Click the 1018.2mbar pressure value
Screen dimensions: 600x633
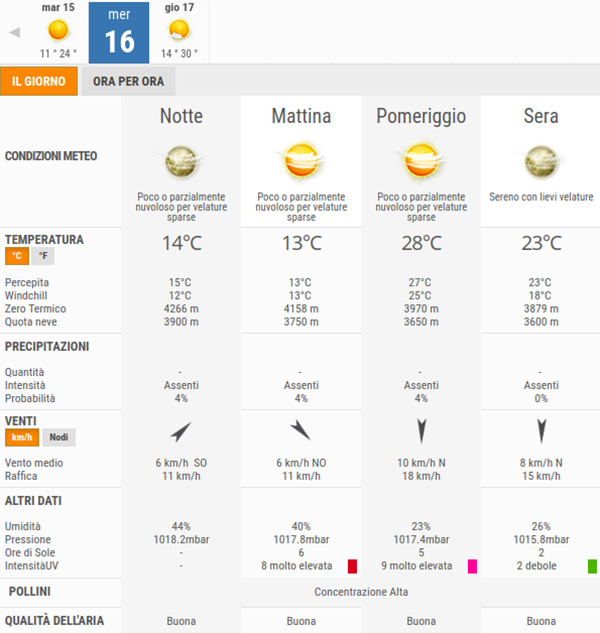click(x=181, y=540)
